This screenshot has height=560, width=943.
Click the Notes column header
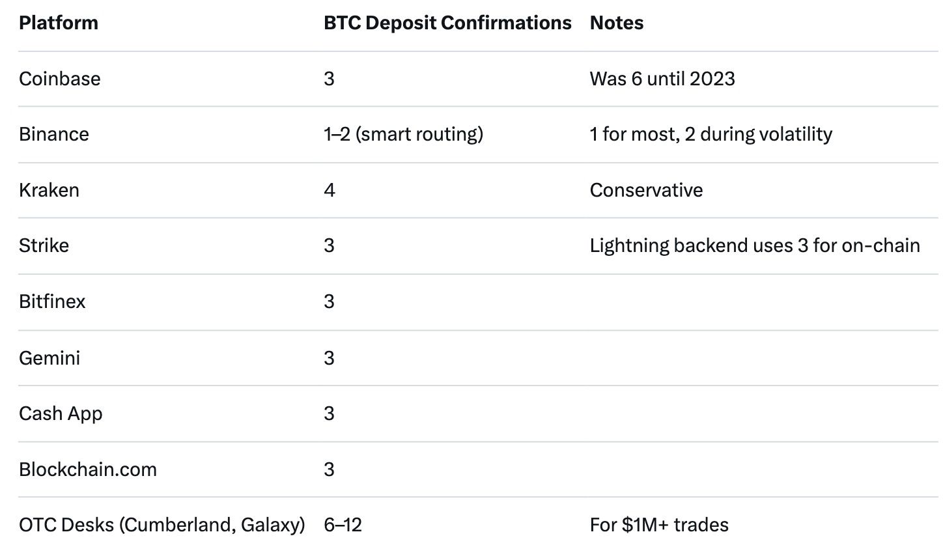click(616, 23)
